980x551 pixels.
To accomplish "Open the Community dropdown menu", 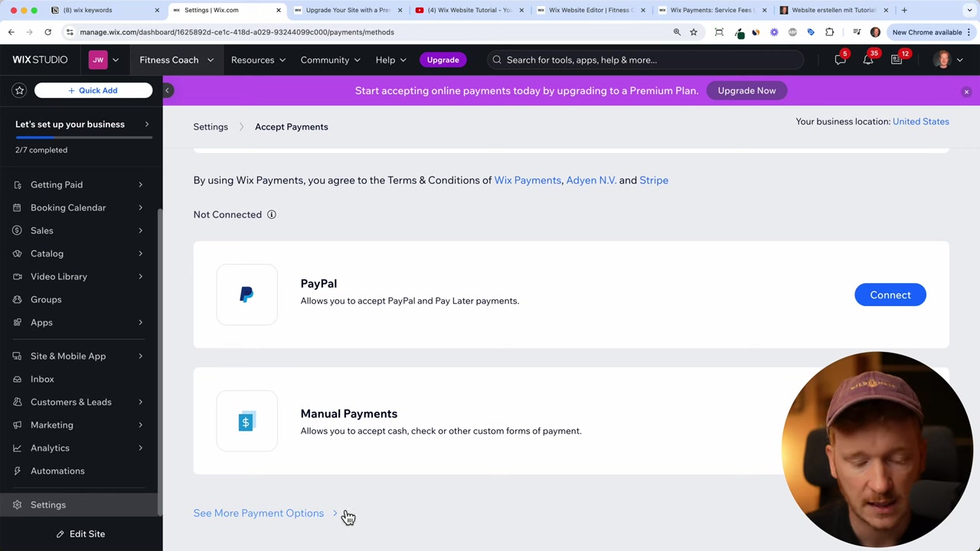I will tap(332, 60).
